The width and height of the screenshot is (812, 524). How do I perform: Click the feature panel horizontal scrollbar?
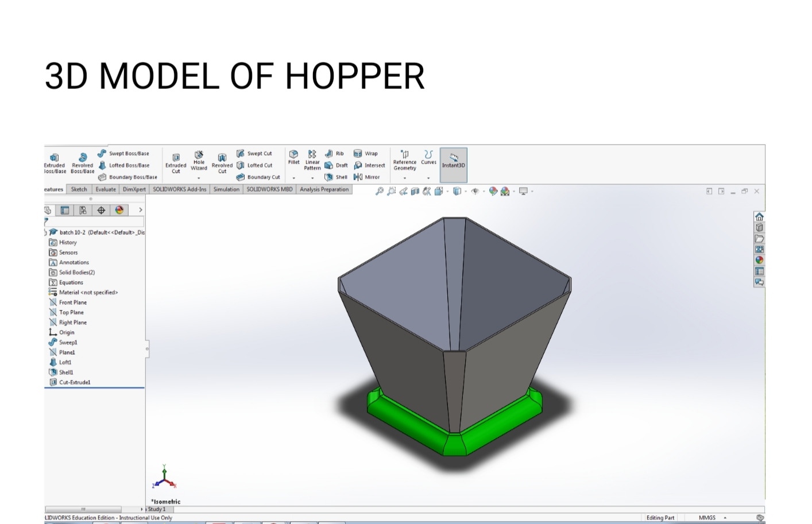coord(83,509)
